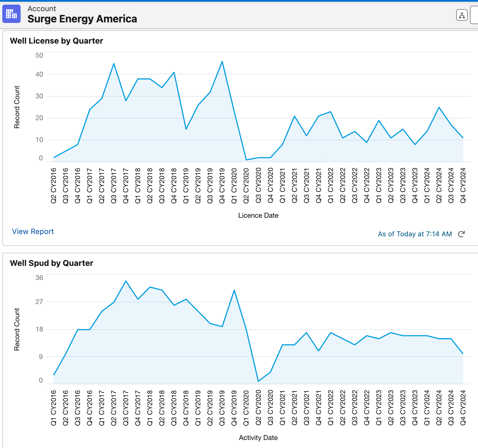Click the Q1 CY2016 axis tick label
This screenshot has width=478, height=448.
53,408
